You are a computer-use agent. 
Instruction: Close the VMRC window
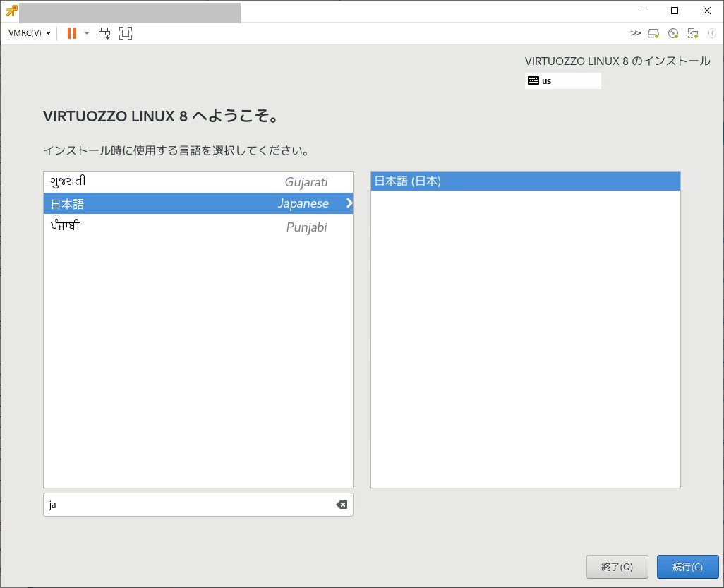(x=707, y=11)
